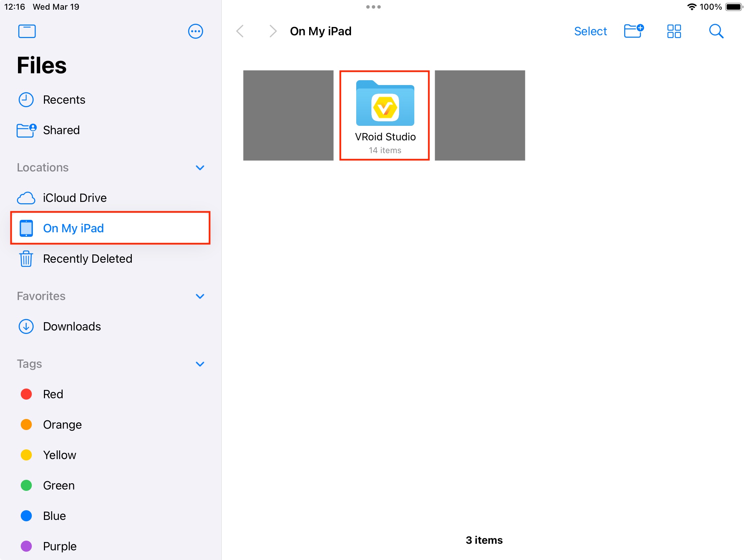Open Recents in the sidebar

(x=111, y=100)
